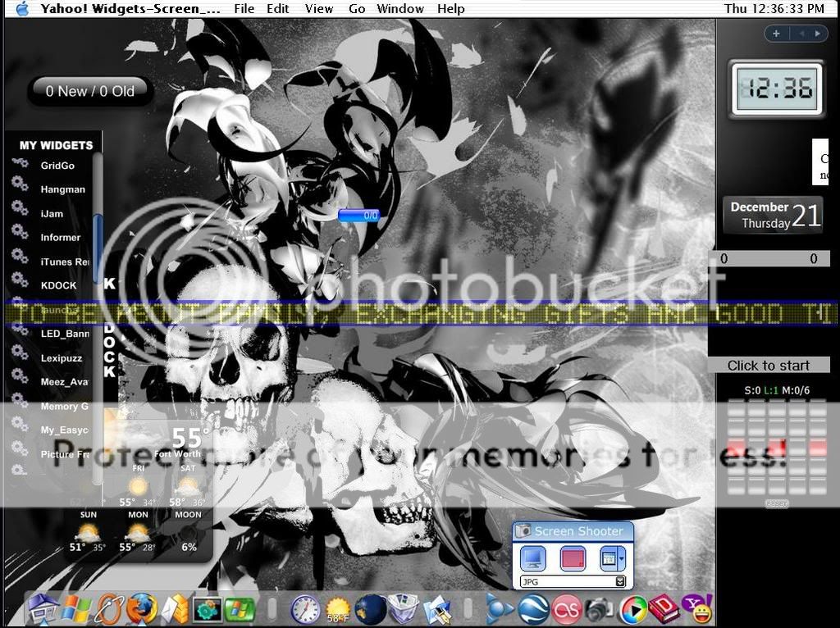
Task: Expand the JPG format dropdown
Action: [x=620, y=581]
